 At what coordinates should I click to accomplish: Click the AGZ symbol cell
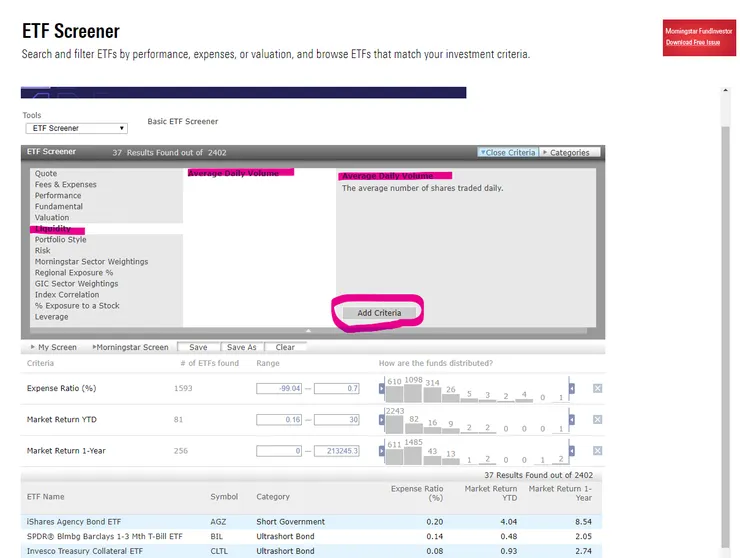[x=218, y=522]
